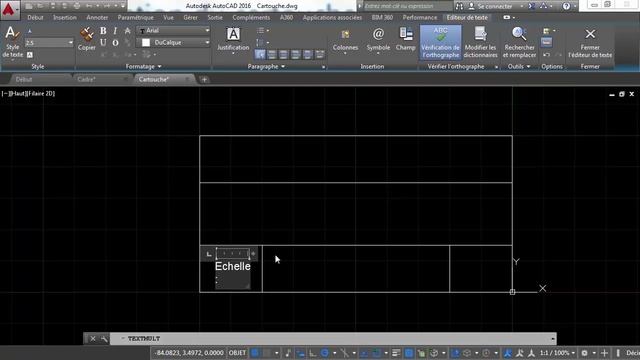Open the Justification button
This screenshot has width=640, height=360.
[233, 40]
